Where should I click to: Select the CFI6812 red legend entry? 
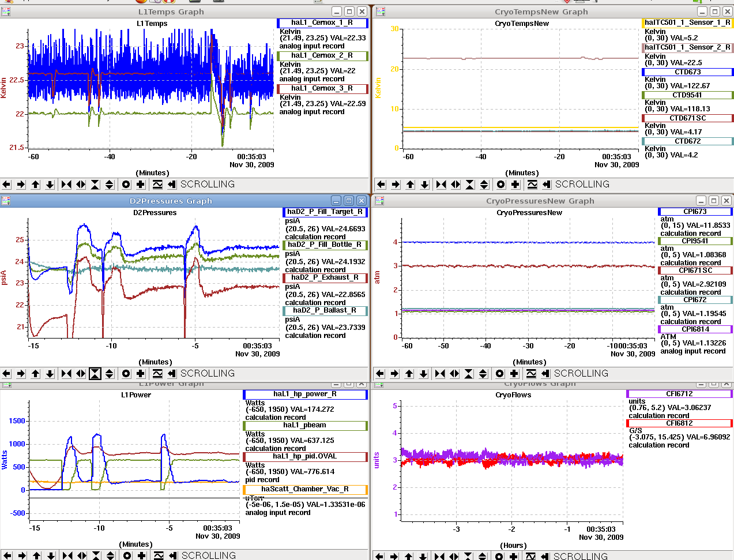coord(679,423)
